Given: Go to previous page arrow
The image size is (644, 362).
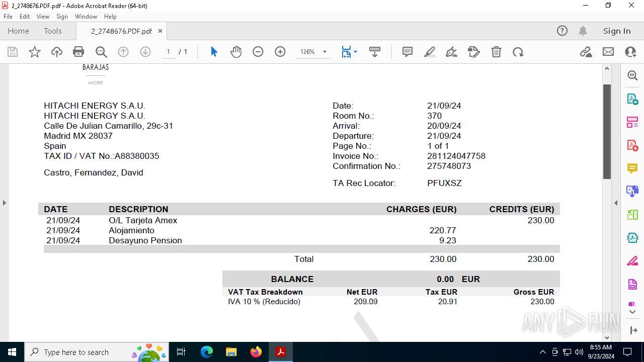Looking at the screenshot, I should 123,52.
